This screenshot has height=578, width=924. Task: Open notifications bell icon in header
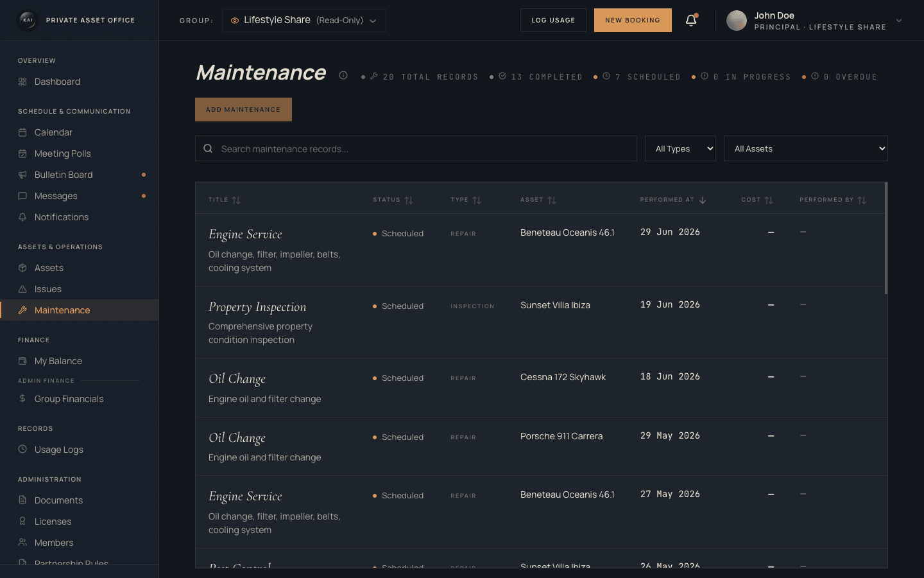coord(691,21)
